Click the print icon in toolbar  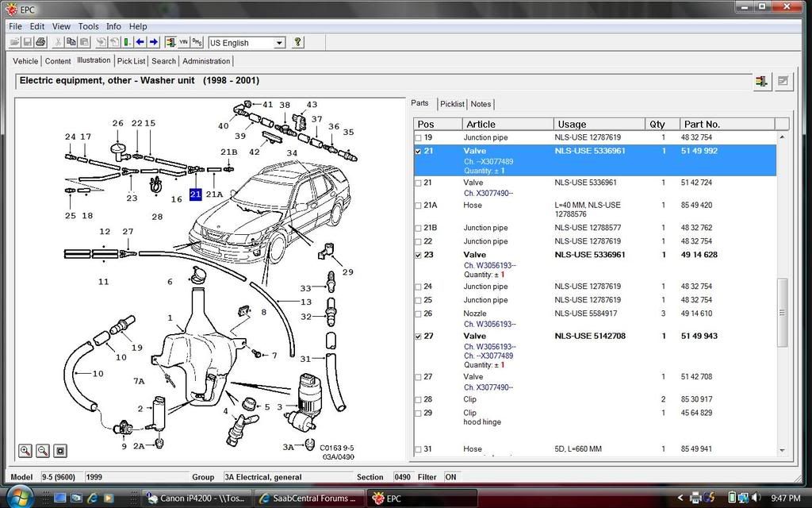pyautogui.click(x=40, y=42)
